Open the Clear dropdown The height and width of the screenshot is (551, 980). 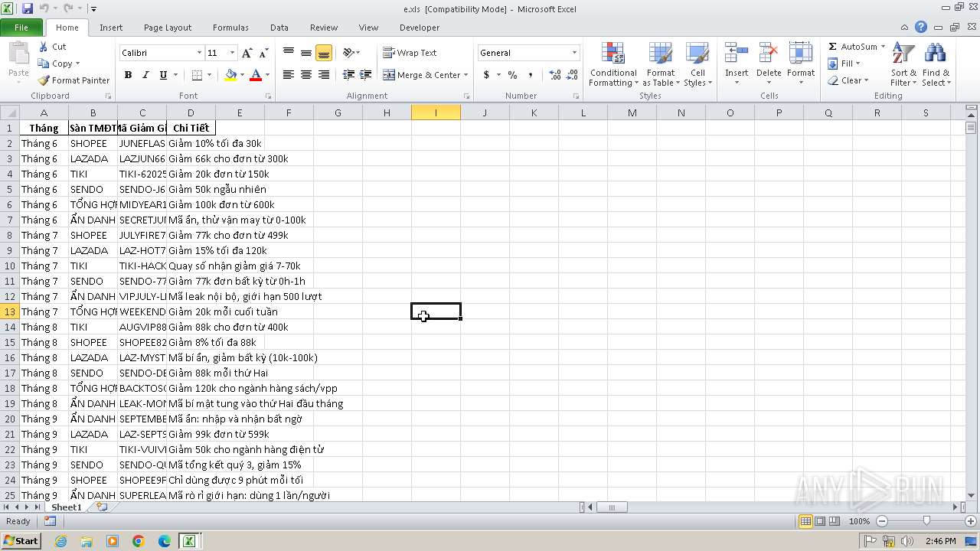pyautogui.click(x=848, y=80)
